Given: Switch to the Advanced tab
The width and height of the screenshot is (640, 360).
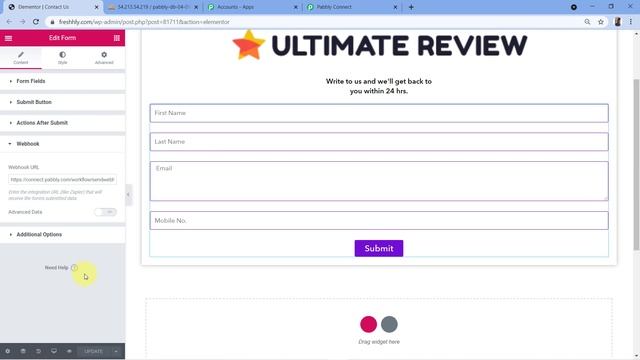Looking at the screenshot, I should (x=104, y=58).
